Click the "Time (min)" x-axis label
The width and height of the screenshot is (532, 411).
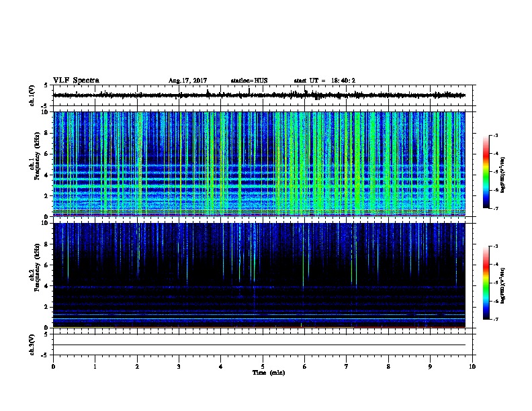pyautogui.click(x=269, y=373)
